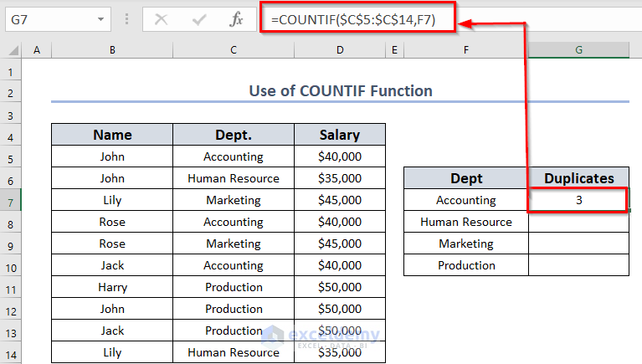Select row 7 header
The width and height of the screenshot is (642, 364).
pos(10,200)
